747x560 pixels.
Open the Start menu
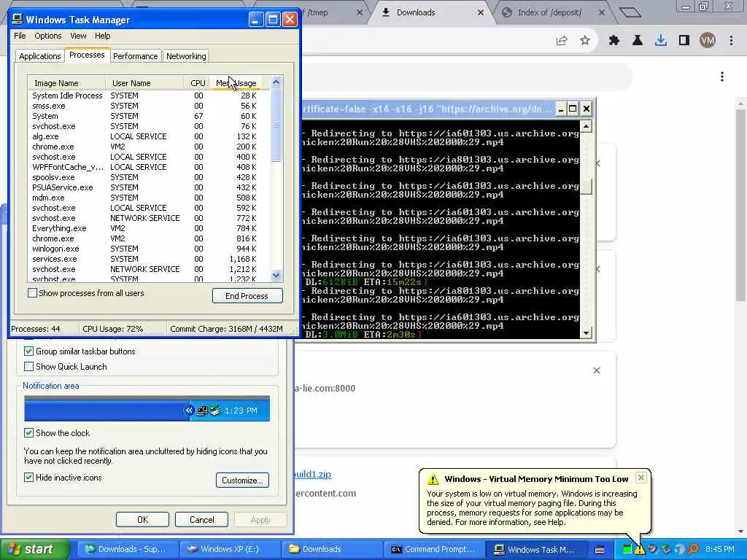point(34,550)
